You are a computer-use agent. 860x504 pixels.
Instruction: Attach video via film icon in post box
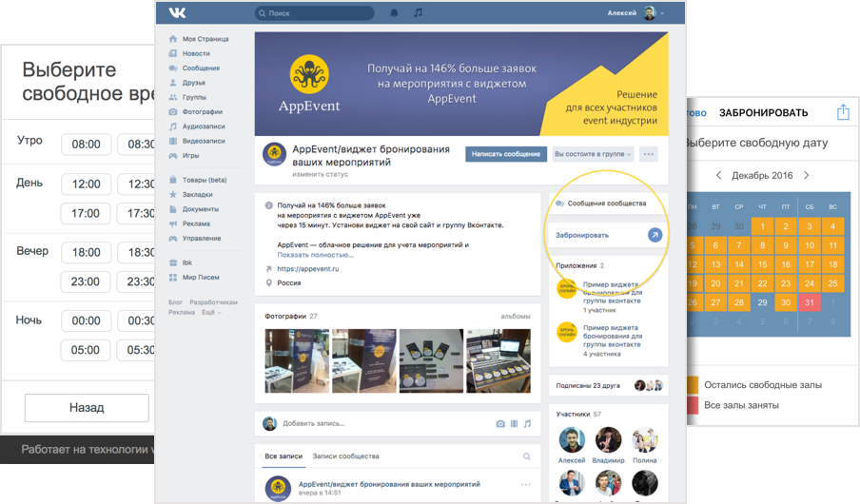[514, 423]
